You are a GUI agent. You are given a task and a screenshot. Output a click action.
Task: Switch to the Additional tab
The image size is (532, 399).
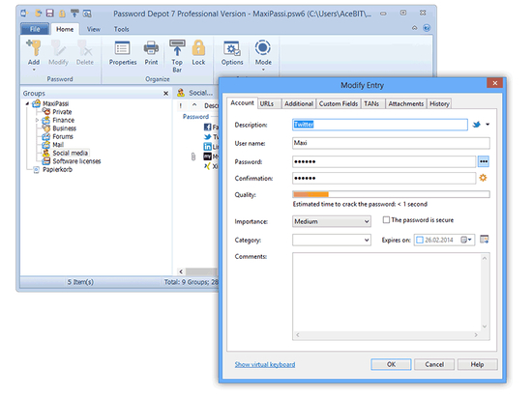299,103
